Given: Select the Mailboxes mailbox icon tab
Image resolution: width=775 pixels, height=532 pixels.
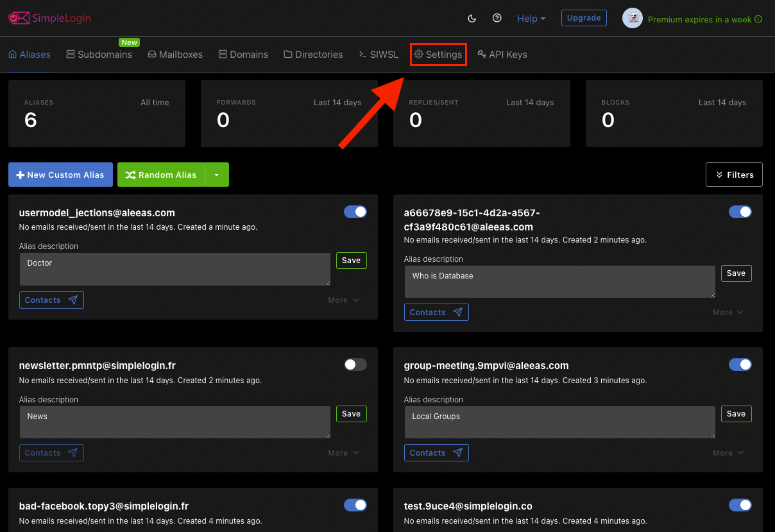Looking at the screenshot, I should 151,55.
